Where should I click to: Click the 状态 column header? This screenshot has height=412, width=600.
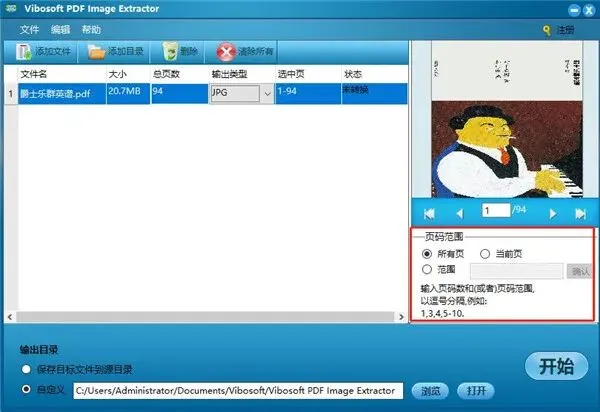[374, 74]
